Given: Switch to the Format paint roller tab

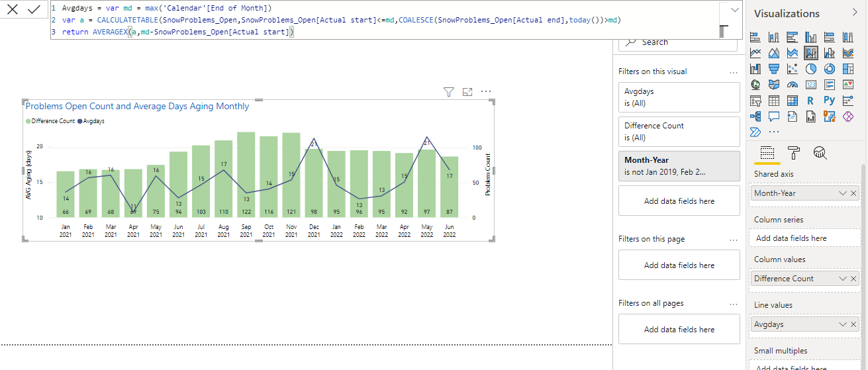Looking at the screenshot, I should [x=795, y=153].
